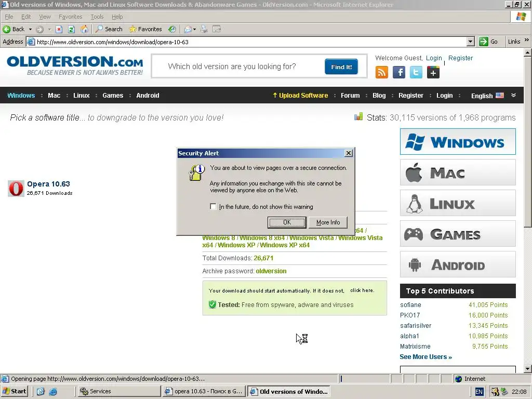This screenshot has width=532, height=399.
Task: Open the Tools menu
Action: point(97,17)
